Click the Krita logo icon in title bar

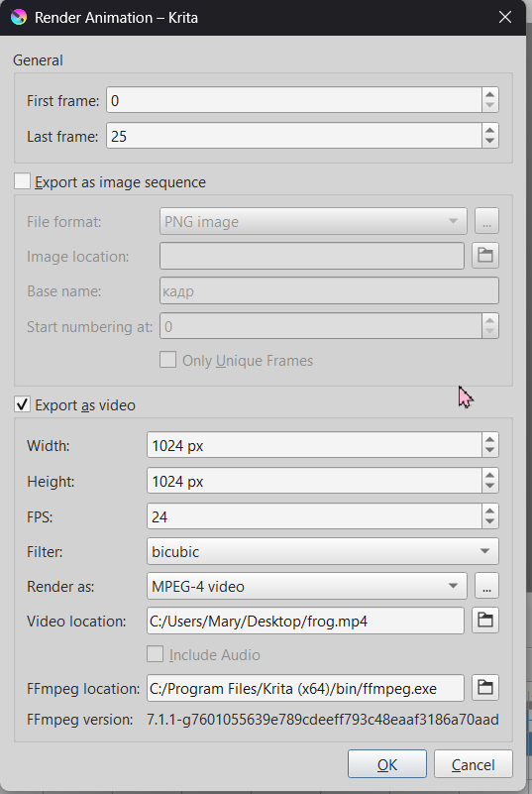coord(19,17)
